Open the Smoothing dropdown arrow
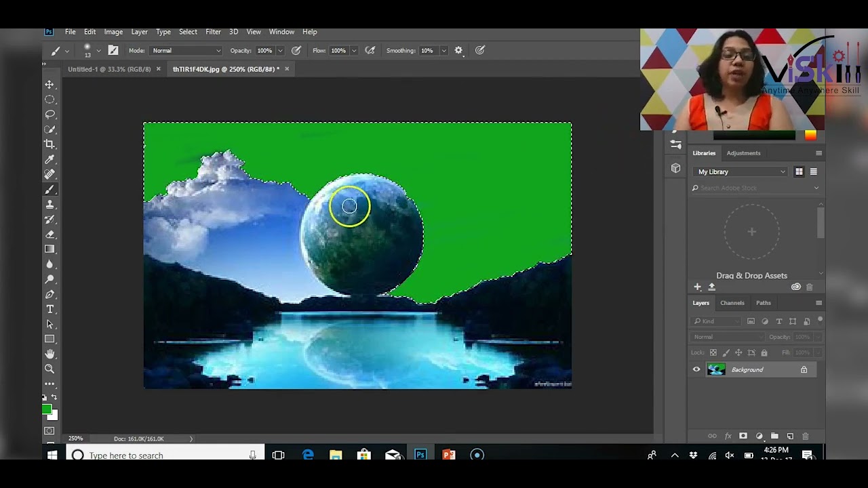 point(444,50)
